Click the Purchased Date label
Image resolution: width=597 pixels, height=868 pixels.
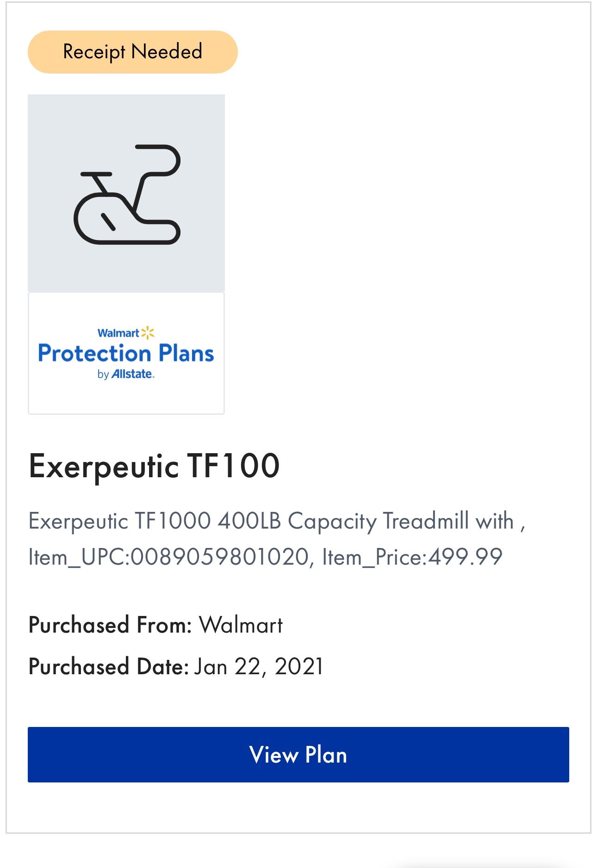click(x=109, y=666)
